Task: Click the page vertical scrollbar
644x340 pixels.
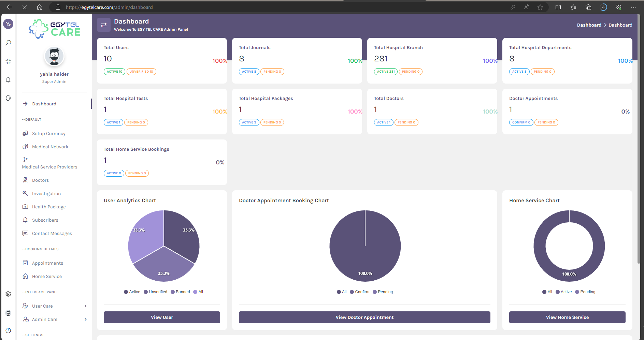Action: [x=639, y=139]
